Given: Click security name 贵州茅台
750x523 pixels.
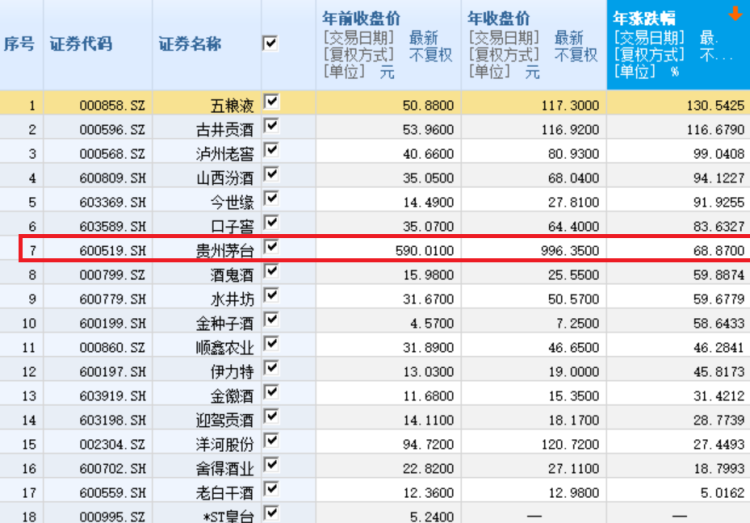Looking at the screenshot, I should 225,251.
